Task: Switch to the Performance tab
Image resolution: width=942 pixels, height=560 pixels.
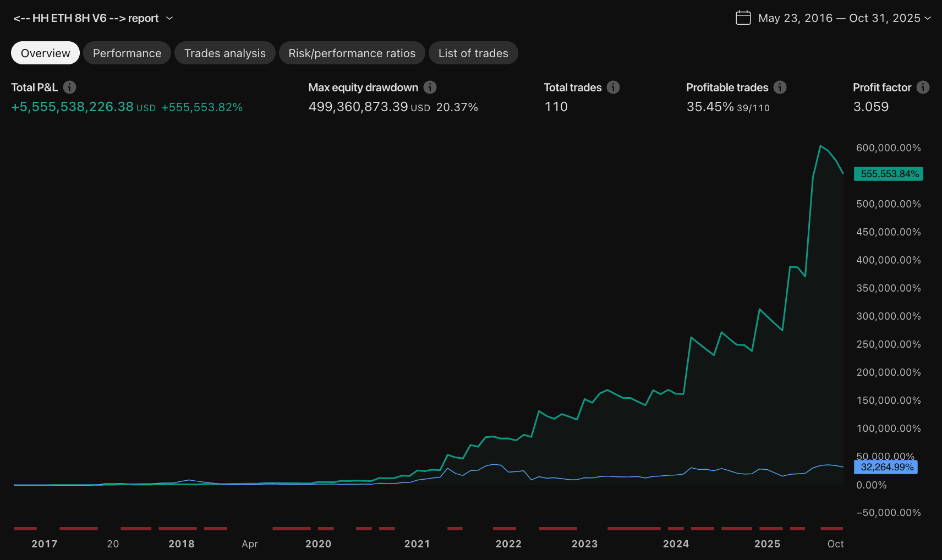Action: pos(127,53)
